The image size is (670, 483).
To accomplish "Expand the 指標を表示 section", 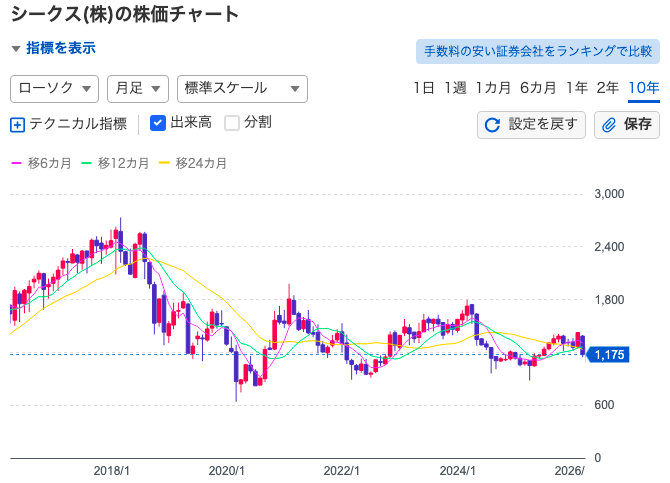I will point(54,48).
